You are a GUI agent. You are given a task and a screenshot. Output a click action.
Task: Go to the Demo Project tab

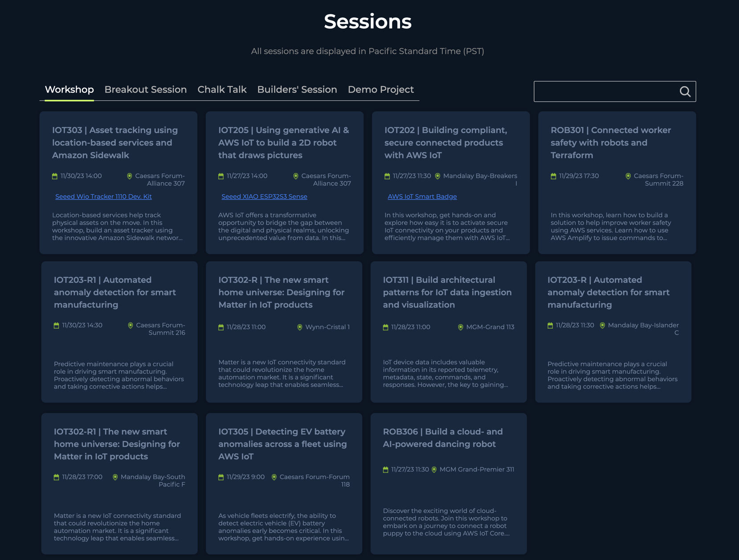coord(380,90)
